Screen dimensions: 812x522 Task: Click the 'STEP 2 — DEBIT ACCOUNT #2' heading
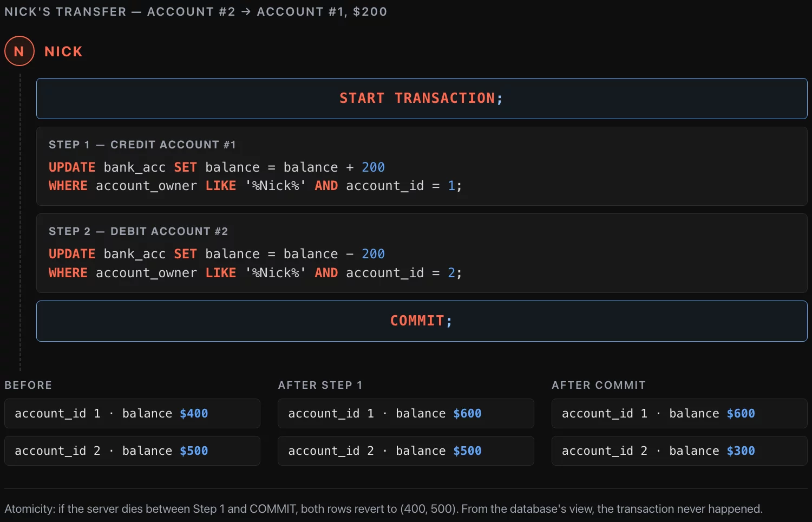click(139, 231)
